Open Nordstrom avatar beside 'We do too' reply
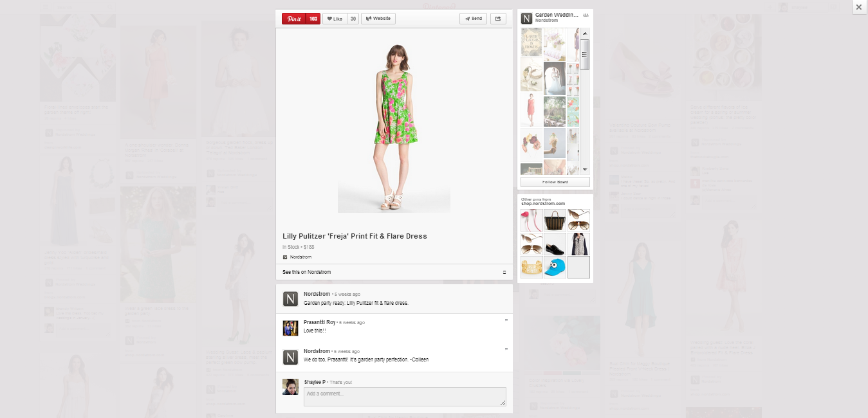The height and width of the screenshot is (418, 868). 290,357
